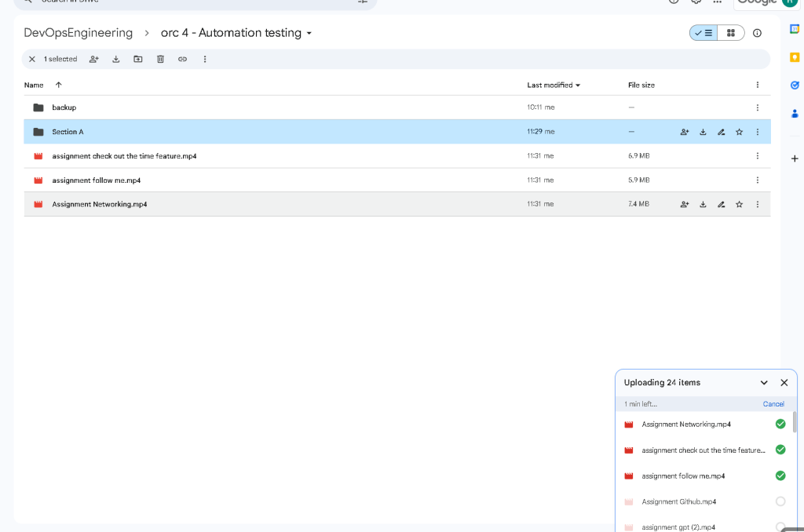
Task: Open Google Tasks side panel
Action: tap(795, 85)
